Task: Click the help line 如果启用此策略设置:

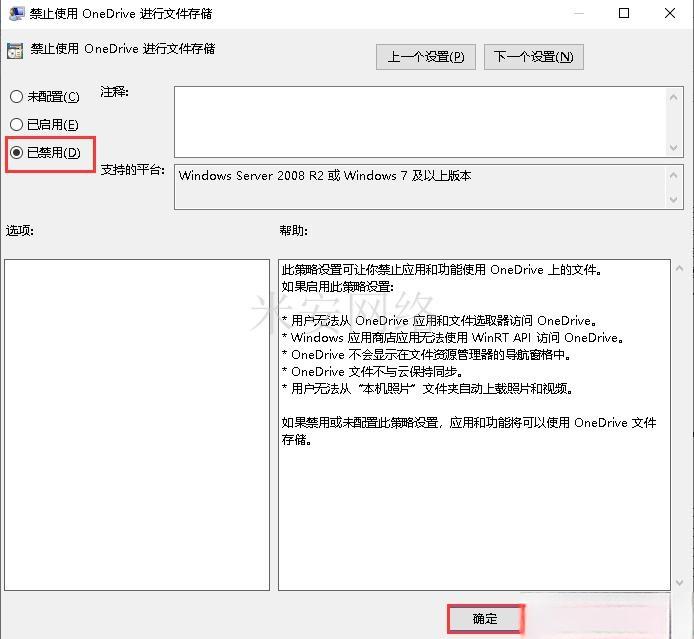Action: [x=338, y=287]
